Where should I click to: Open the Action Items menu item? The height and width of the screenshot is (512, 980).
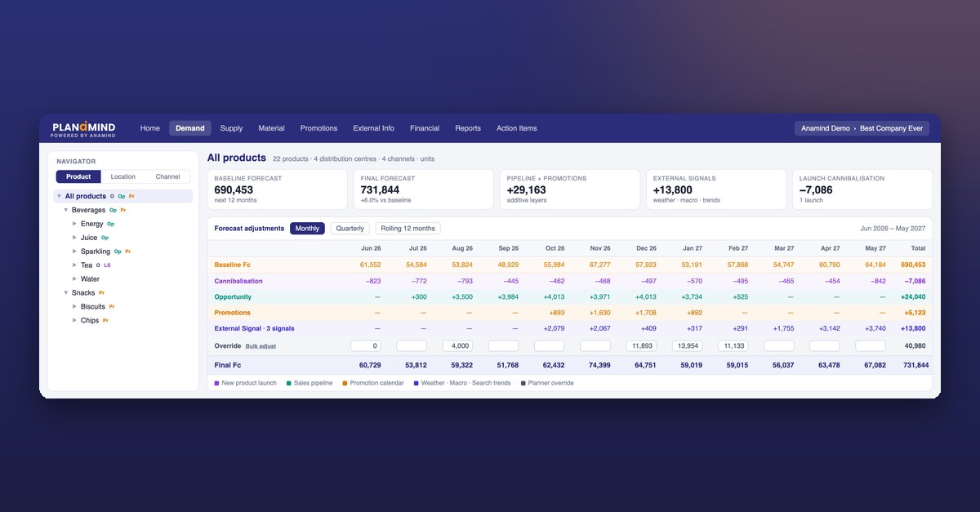517,128
